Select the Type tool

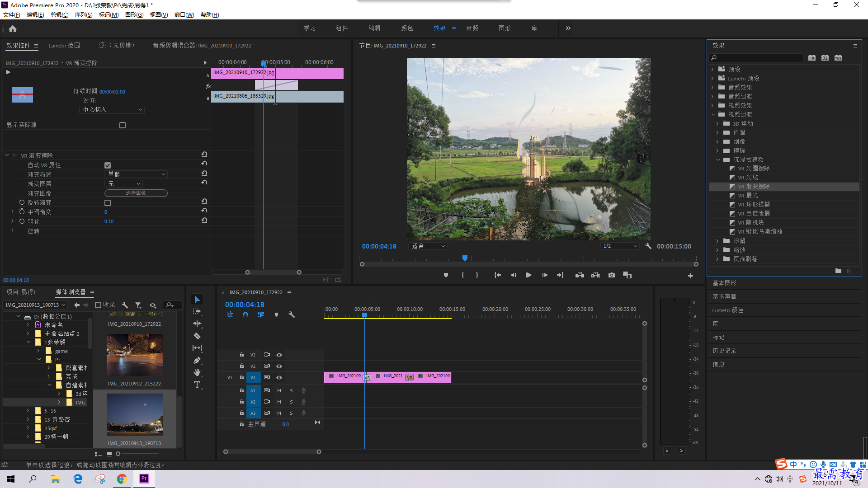pos(197,385)
